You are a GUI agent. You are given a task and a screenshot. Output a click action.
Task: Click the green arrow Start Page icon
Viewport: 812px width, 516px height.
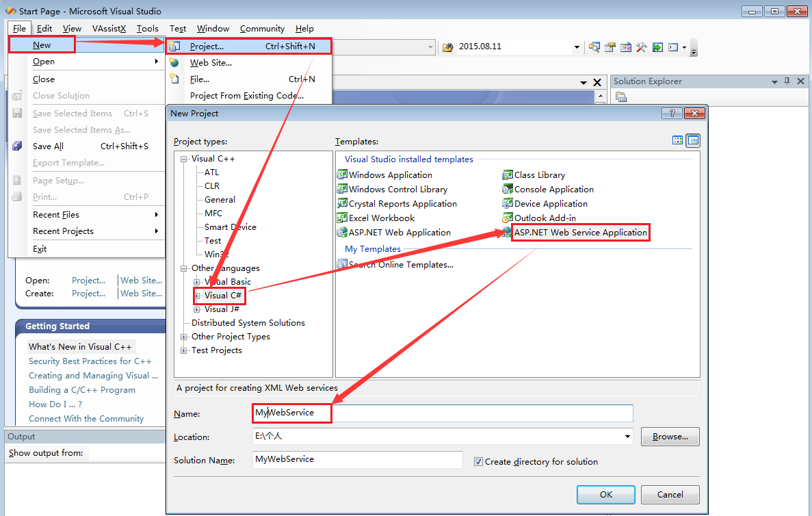[657, 47]
